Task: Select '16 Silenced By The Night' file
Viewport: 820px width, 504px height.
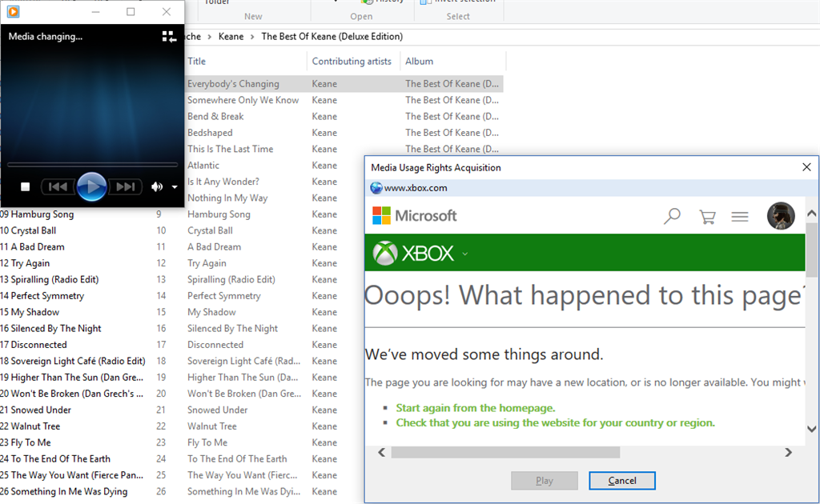Action: (50, 329)
